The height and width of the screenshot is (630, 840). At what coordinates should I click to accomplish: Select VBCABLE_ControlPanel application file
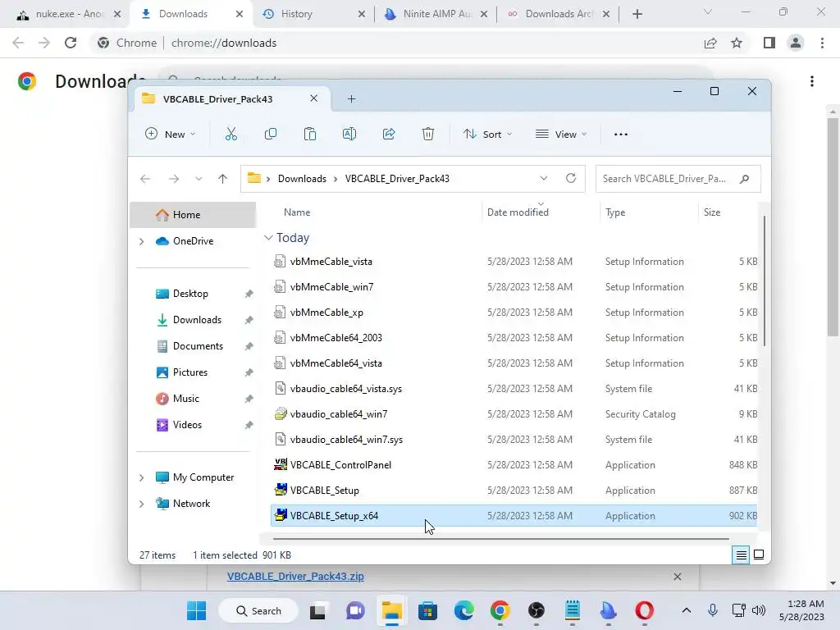tap(514, 465)
